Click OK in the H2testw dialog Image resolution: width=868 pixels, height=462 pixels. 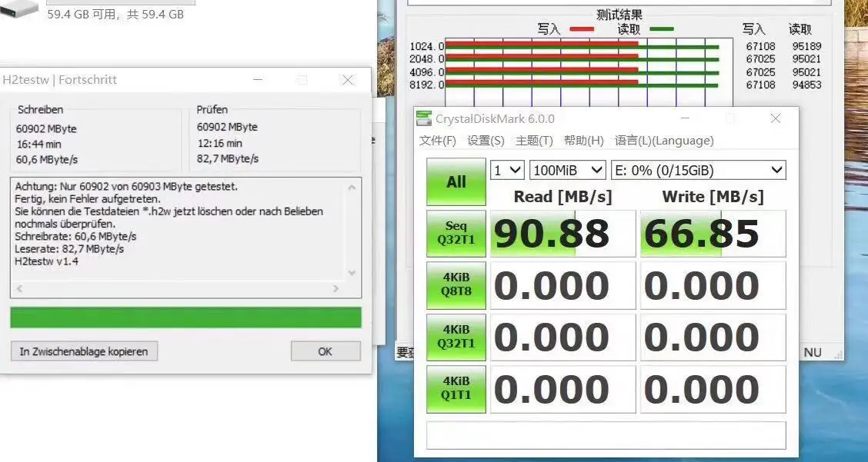tap(325, 351)
